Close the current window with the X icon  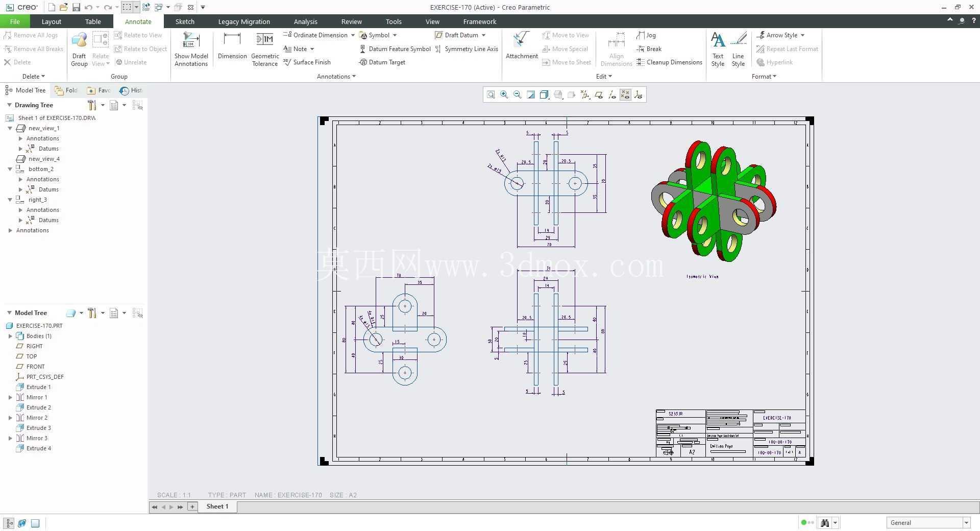pos(190,7)
